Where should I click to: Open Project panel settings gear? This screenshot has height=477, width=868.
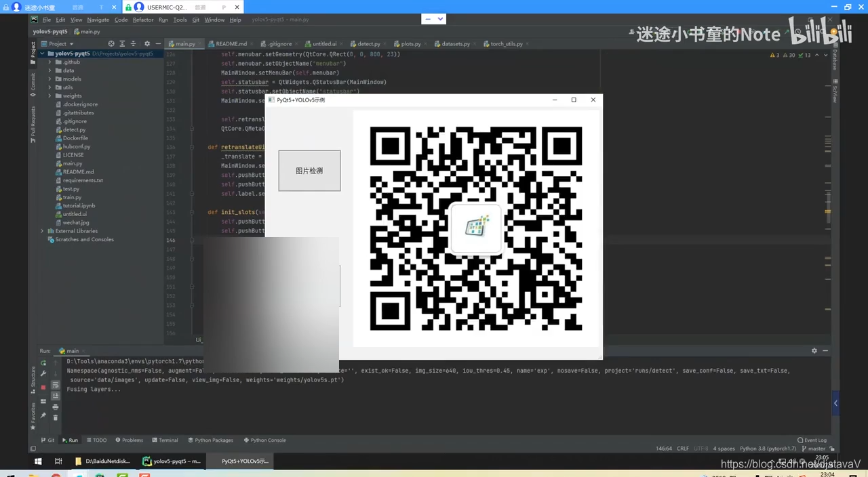(148, 44)
